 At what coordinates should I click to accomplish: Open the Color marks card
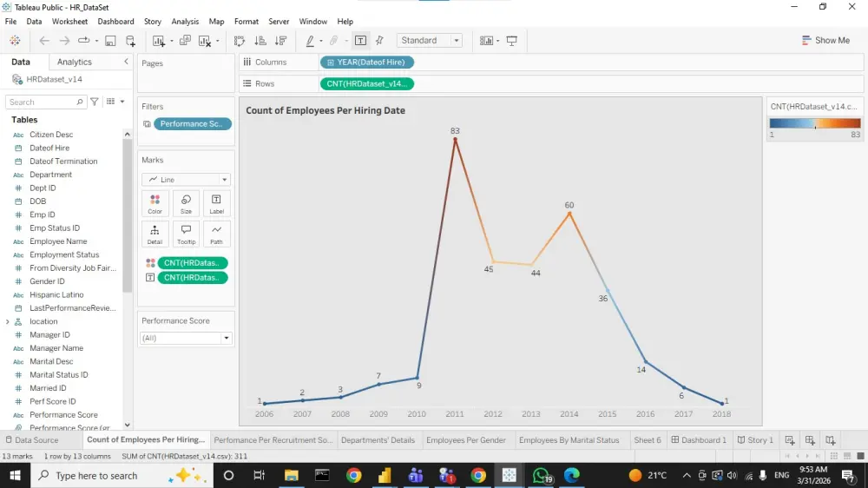[155, 203]
